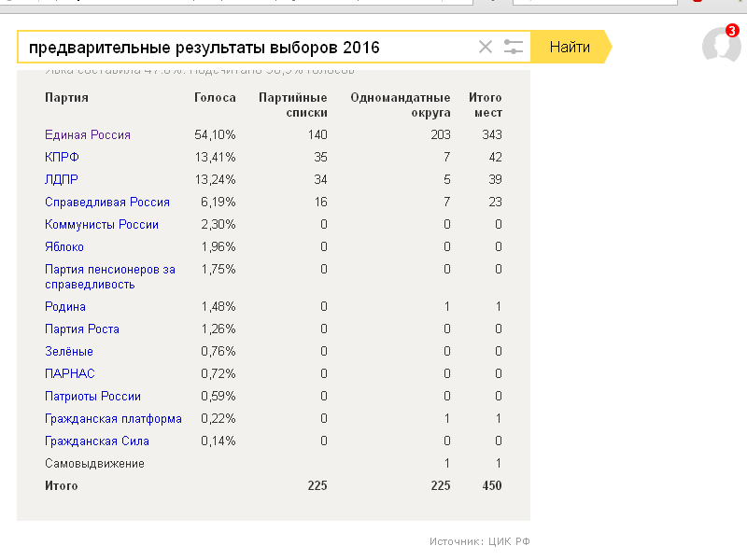Click the red notification badge showing 3
The image size is (747, 560).
732,31
